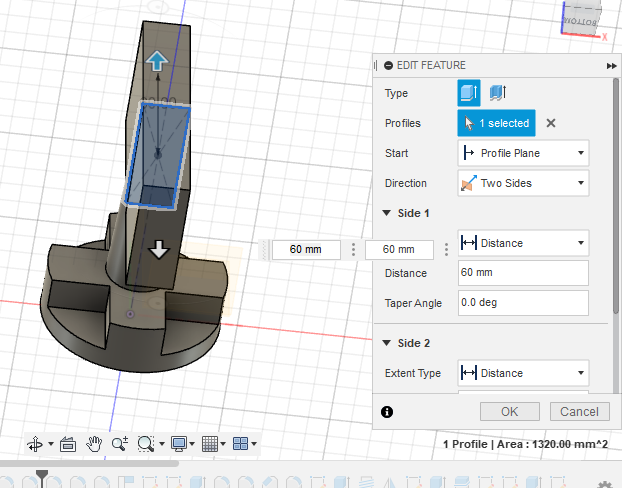The width and height of the screenshot is (622, 488).
Task: Click the 'EDIT FEATURE' dialog title
Action: point(431,65)
